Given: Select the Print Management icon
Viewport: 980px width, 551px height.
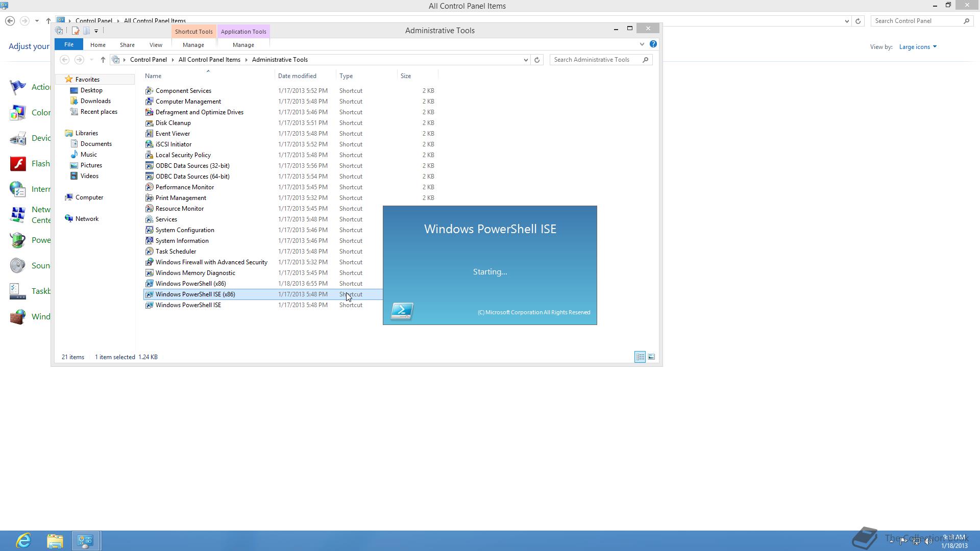Looking at the screenshot, I should click(149, 198).
